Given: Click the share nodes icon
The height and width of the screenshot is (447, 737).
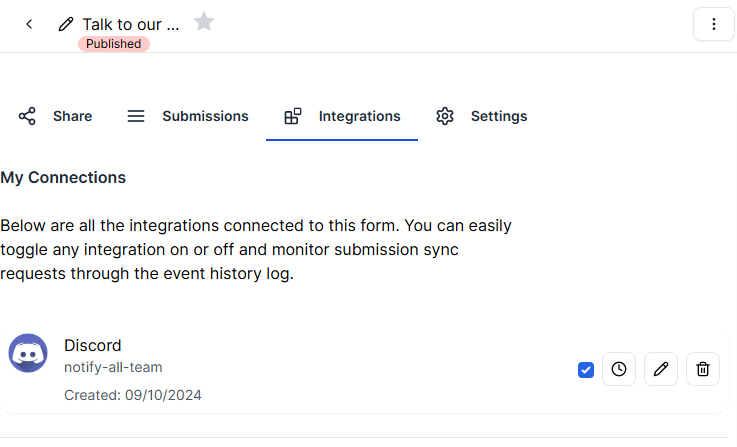Looking at the screenshot, I should 27,116.
